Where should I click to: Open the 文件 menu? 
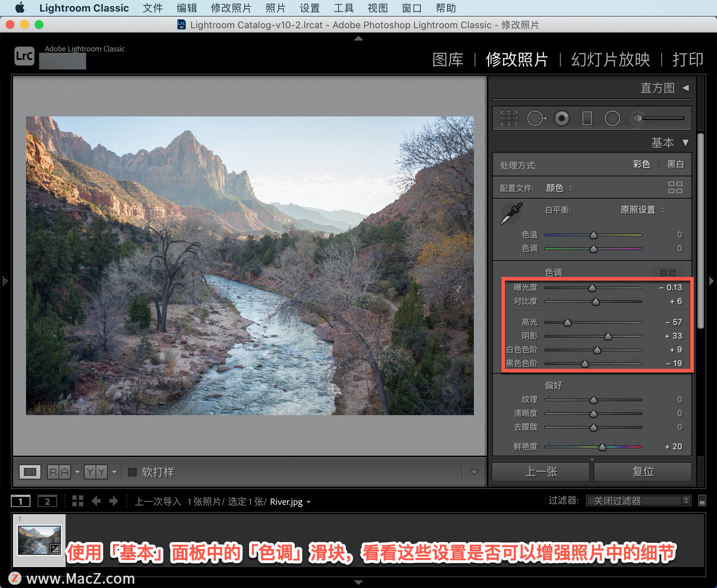point(153,8)
